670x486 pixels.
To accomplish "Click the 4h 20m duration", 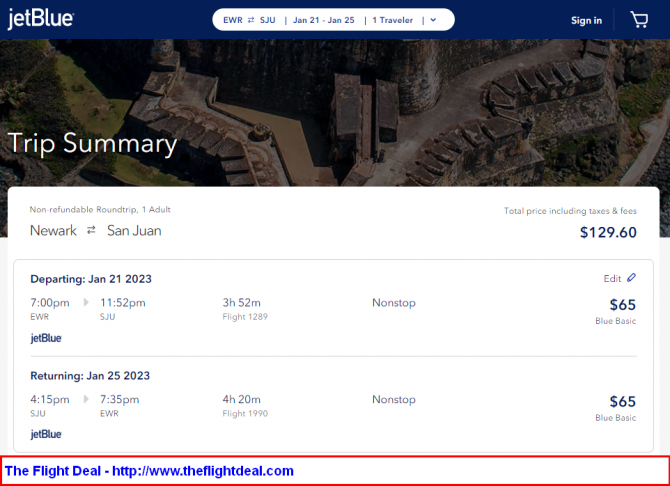I will pos(241,399).
